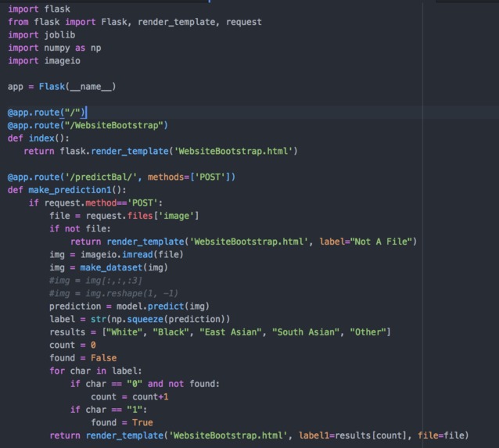The width and height of the screenshot is (499, 448).
Task: Click the 'make_prediction1' function name
Action: 70,190
